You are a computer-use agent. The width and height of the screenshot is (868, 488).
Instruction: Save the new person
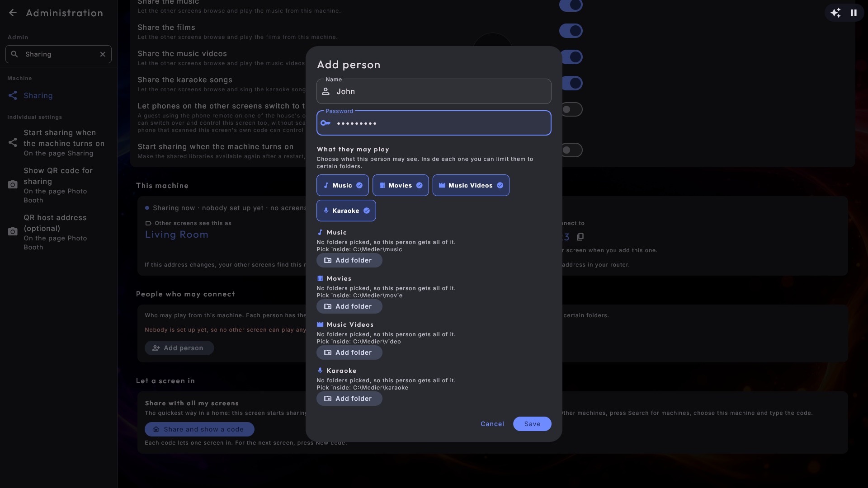[x=532, y=424]
